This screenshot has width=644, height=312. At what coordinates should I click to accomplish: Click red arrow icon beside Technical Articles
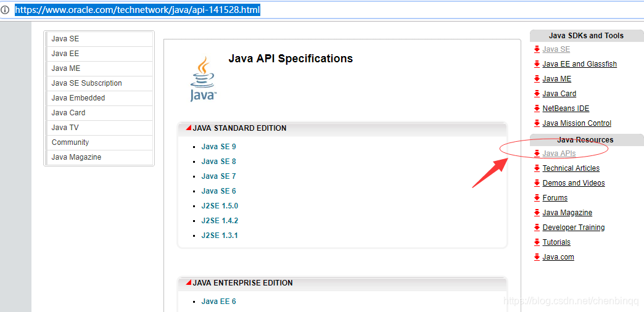537,168
